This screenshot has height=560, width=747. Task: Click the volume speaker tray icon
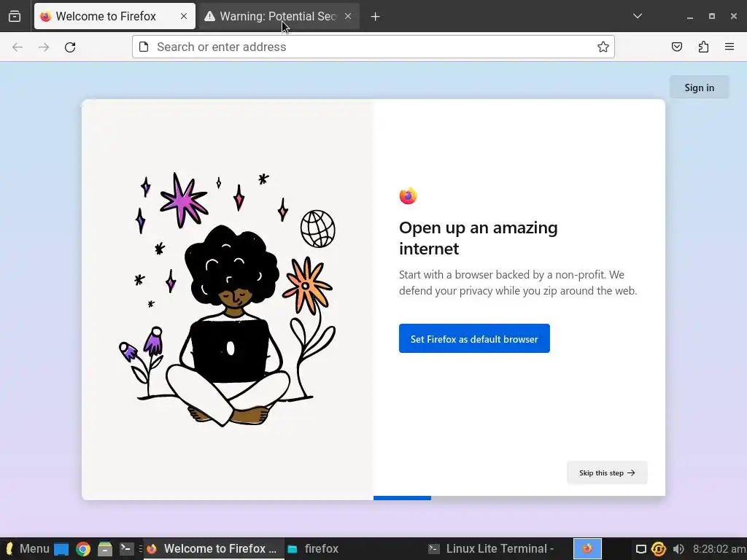(678, 549)
